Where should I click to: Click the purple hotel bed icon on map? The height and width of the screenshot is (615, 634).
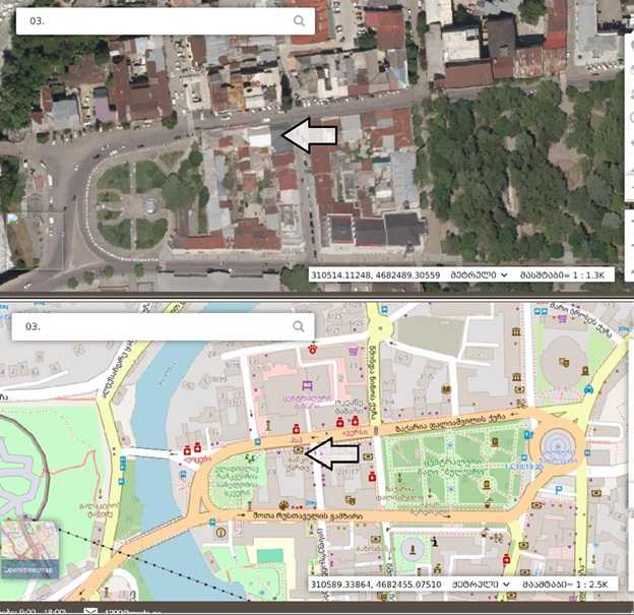coord(307,385)
